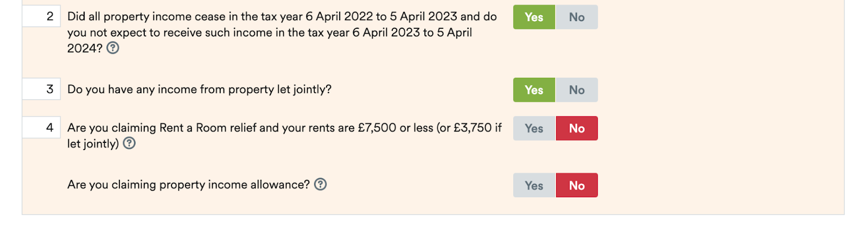Click the empty beige form panel background
Image resolution: width=868 pixels, height=232 pixels.
(x=722, y=109)
